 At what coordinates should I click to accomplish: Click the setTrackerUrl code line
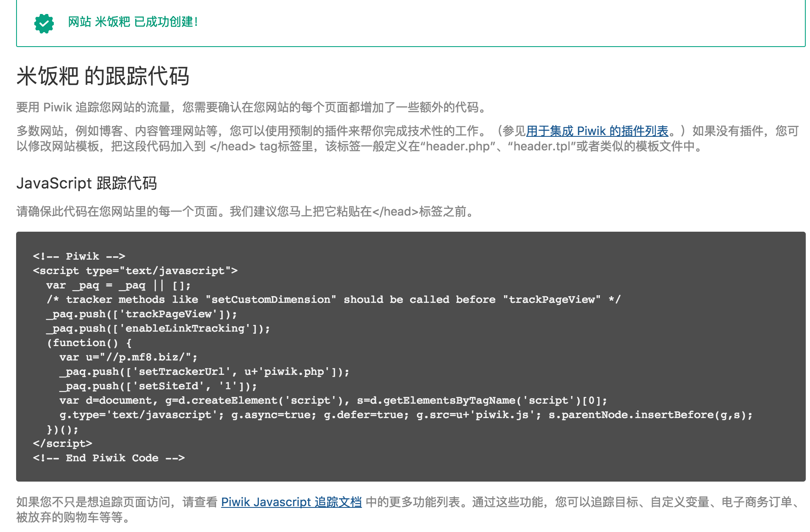pyautogui.click(x=205, y=371)
